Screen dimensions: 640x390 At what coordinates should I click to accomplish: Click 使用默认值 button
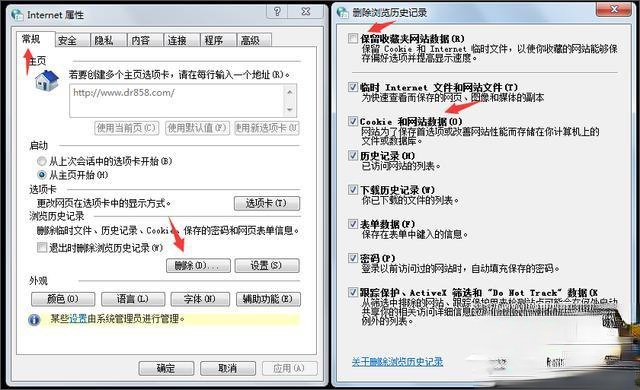[x=197, y=128]
